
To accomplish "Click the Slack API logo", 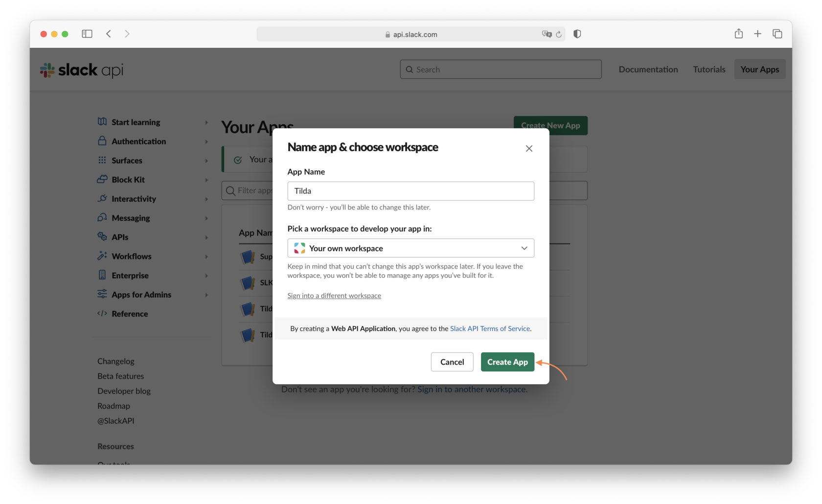I will tap(81, 70).
